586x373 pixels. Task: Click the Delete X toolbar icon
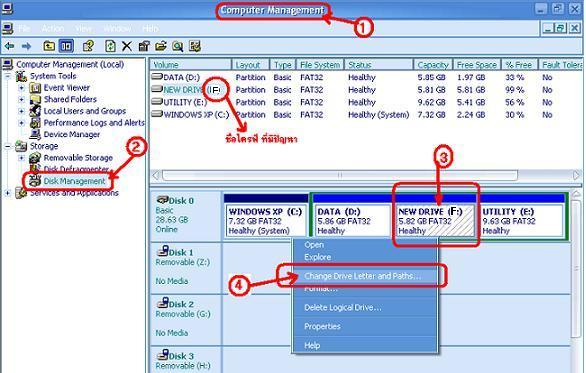(x=127, y=46)
